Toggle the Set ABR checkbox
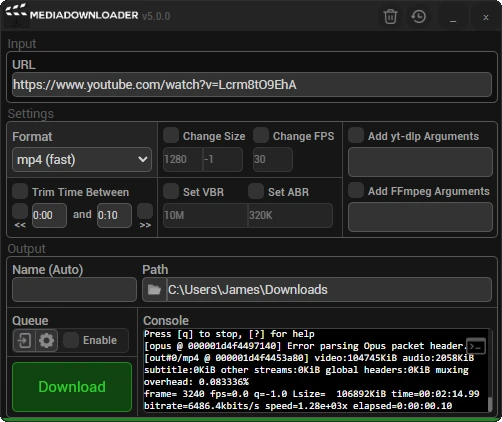This screenshot has height=422, width=502. [256, 191]
